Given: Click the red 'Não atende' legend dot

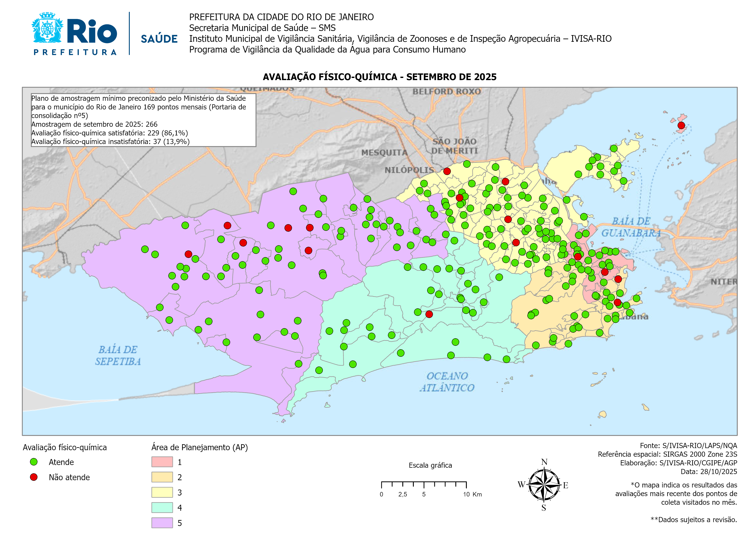Looking at the screenshot, I should point(34,477).
